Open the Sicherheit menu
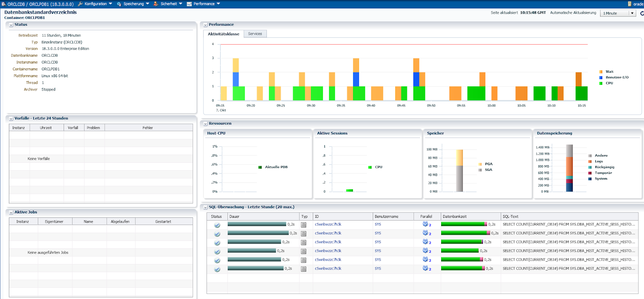Image resolution: width=644 pixels, height=299 pixels. coord(168,4)
